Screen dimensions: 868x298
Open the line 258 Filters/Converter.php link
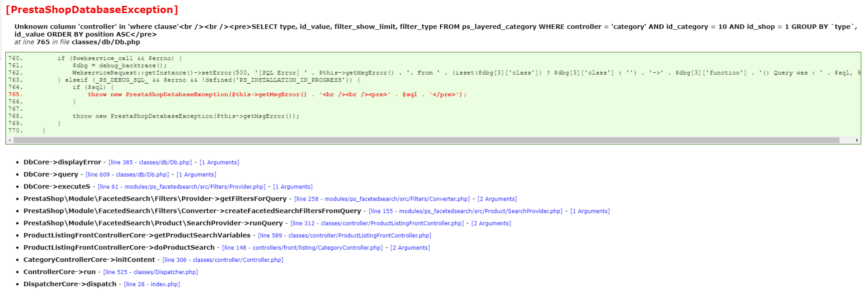click(x=382, y=199)
